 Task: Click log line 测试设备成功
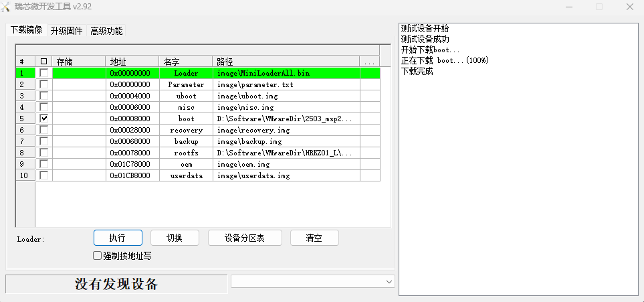tap(425, 39)
